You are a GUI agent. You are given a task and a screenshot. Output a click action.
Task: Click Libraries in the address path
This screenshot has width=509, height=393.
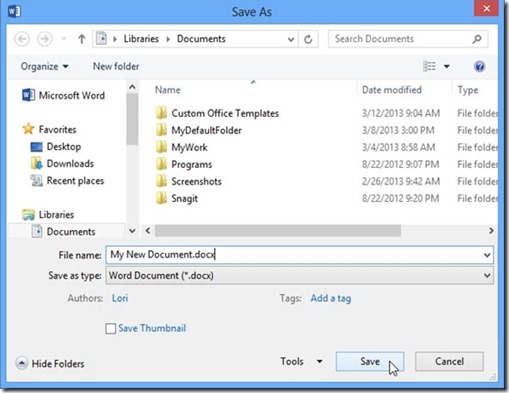[x=141, y=39]
